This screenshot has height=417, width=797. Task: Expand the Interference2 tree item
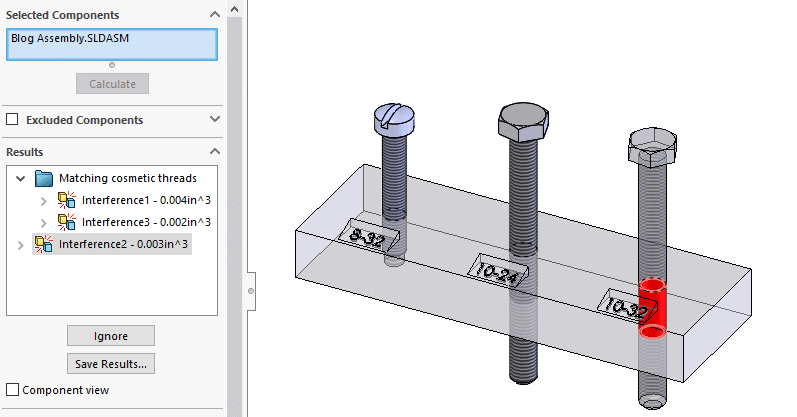(20, 245)
